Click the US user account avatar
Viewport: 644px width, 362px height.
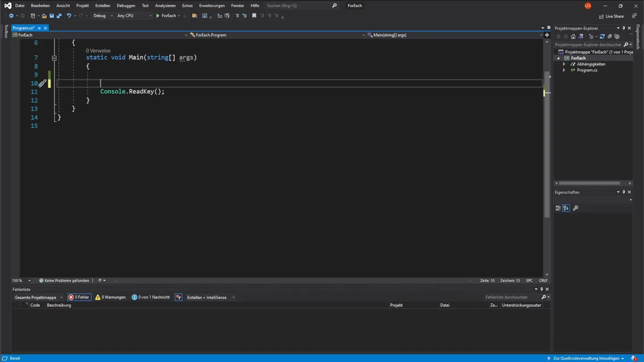point(588,6)
